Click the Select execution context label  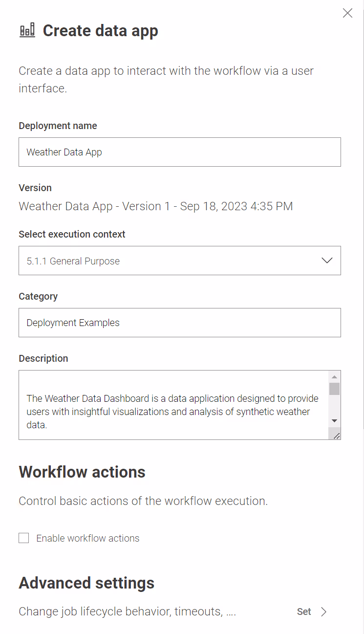(x=72, y=234)
